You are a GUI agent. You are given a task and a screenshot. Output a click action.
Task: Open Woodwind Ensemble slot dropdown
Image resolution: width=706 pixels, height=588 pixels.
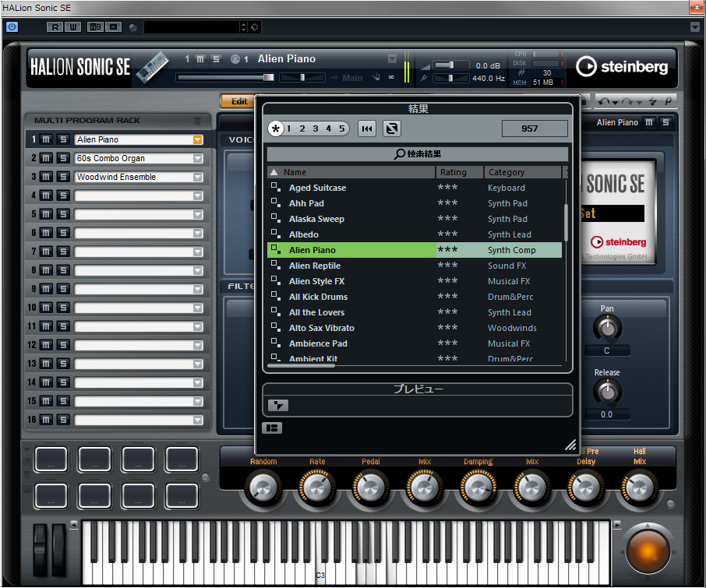[198, 178]
